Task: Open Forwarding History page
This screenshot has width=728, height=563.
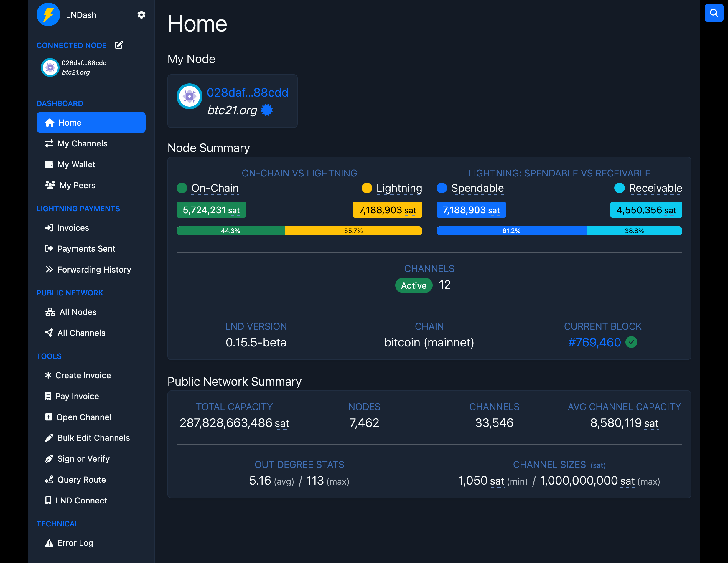Action: point(94,270)
